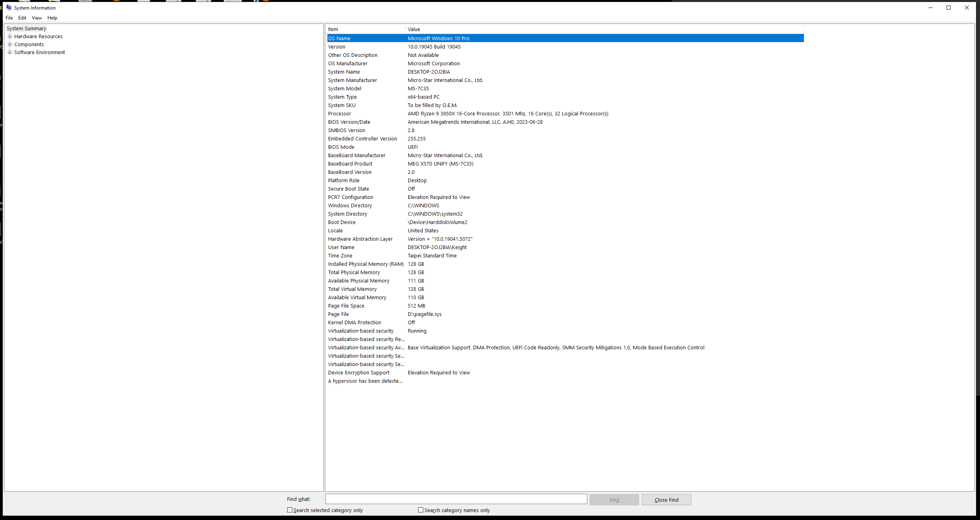Select Installed Physical Memory (RAM) row
The width and height of the screenshot is (980, 520).
(x=565, y=264)
